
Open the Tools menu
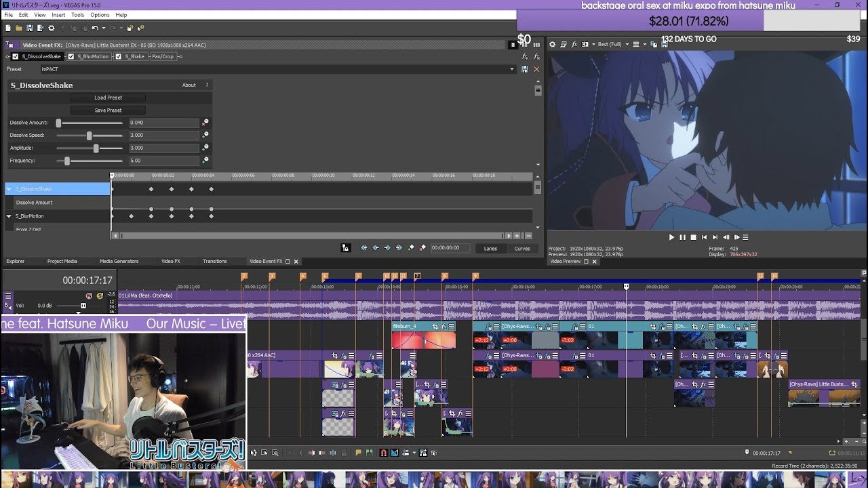[78, 15]
